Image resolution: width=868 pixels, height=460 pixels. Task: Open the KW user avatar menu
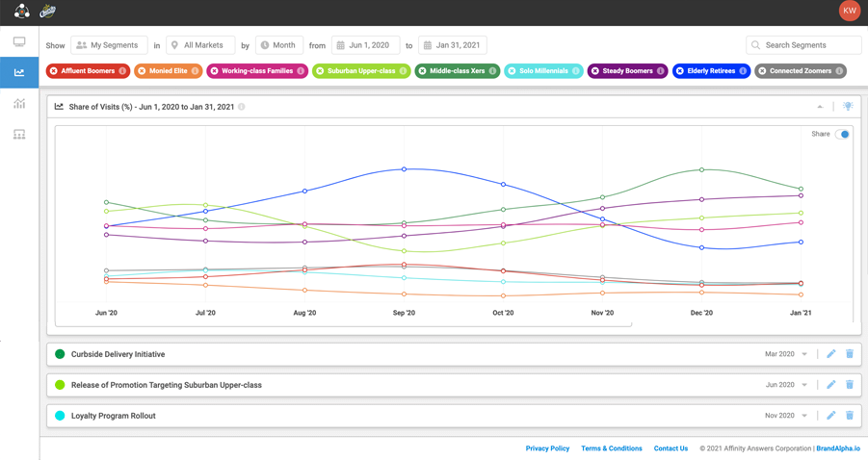tap(849, 11)
